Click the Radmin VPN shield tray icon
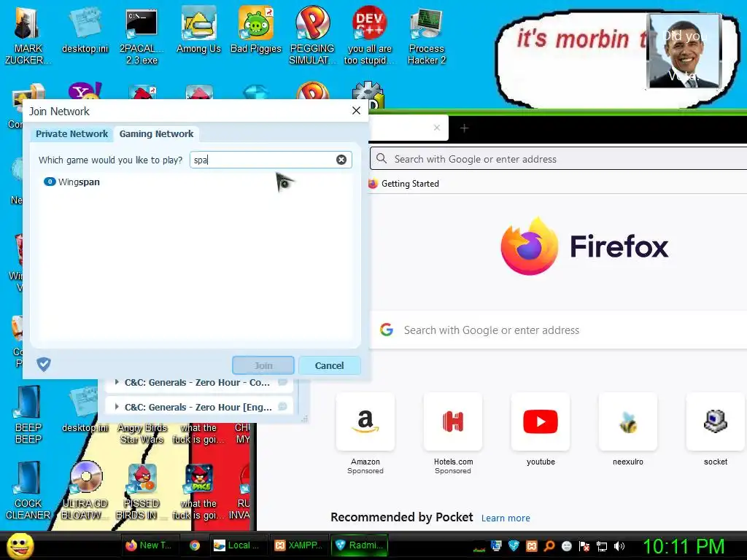Screen dimensions: 747x560 (514, 545)
